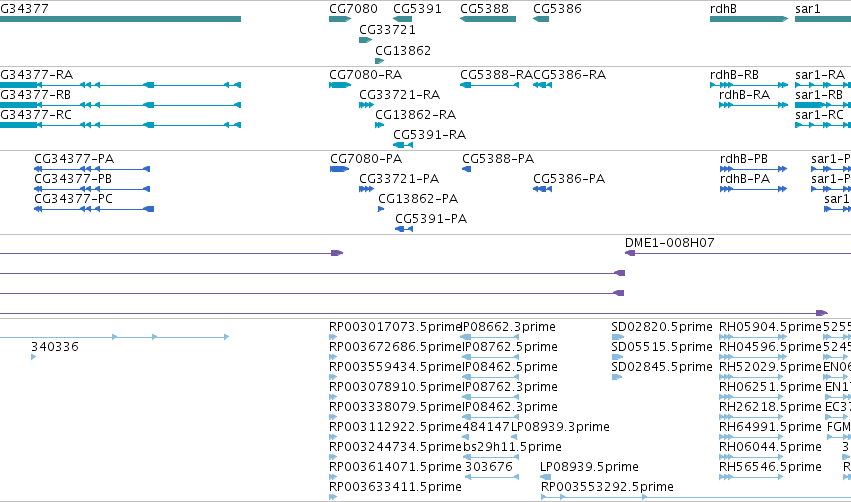Select EST RP003017073.5prime
This screenshot has width=851, height=502.
(333, 338)
